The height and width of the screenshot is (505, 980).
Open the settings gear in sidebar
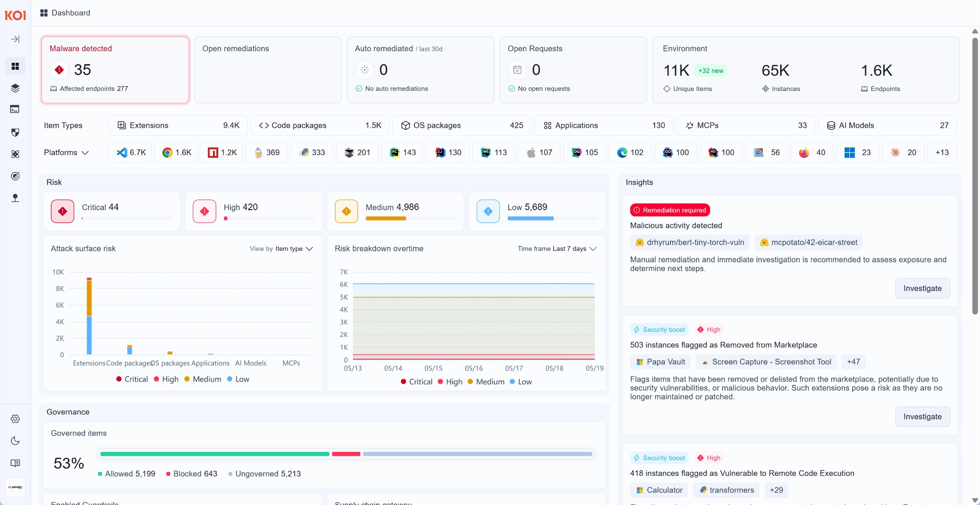coord(15,419)
